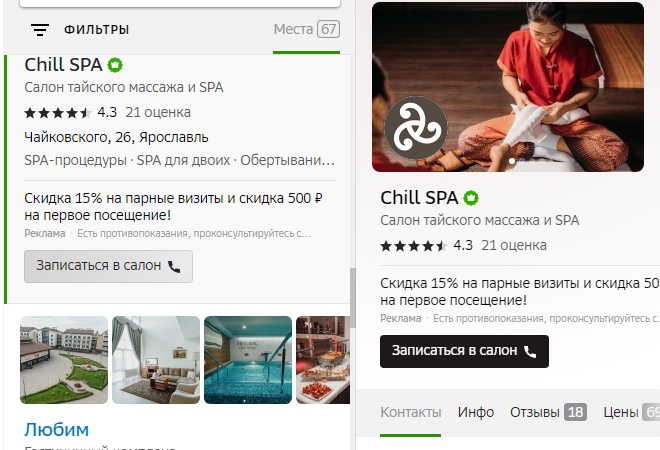
Task: Click the results list vertical scrollbar
Action: pyautogui.click(x=353, y=298)
